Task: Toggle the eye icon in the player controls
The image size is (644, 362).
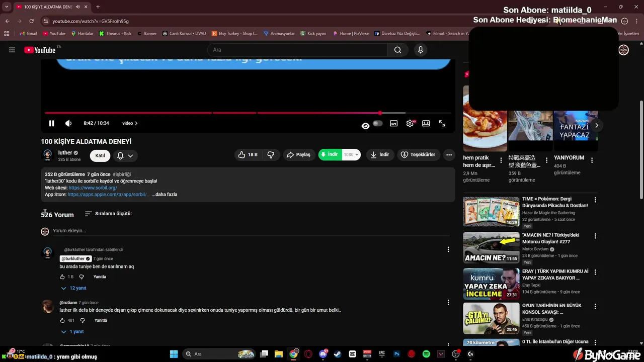Action: pyautogui.click(x=366, y=126)
